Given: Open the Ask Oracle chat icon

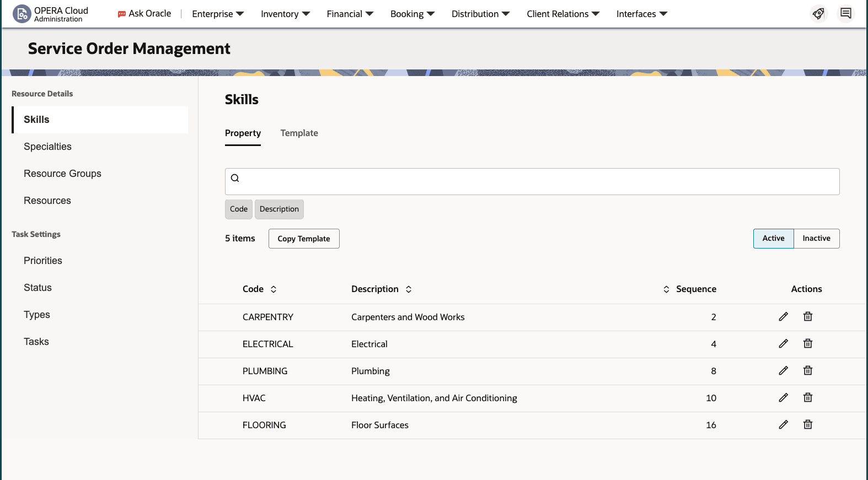Looking at the screenshot, I should (x=122, y=14).
